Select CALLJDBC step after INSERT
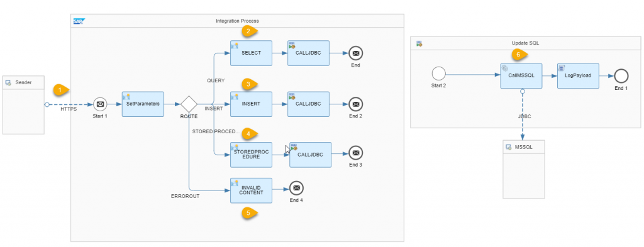The image size is (644, 247). pyautogui.click(x=308, y=104)
